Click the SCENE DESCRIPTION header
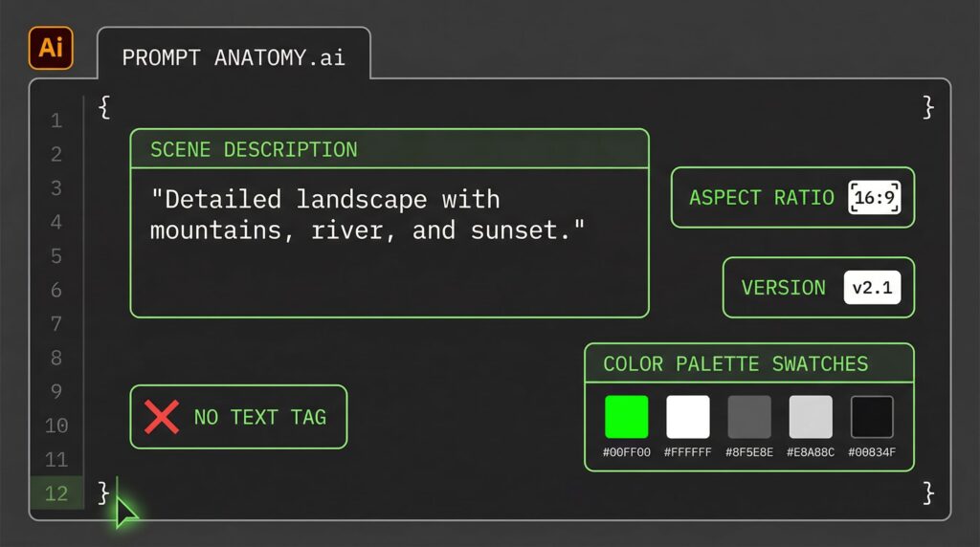The height and width of the screenshot is (547, 980). point(389,149)
